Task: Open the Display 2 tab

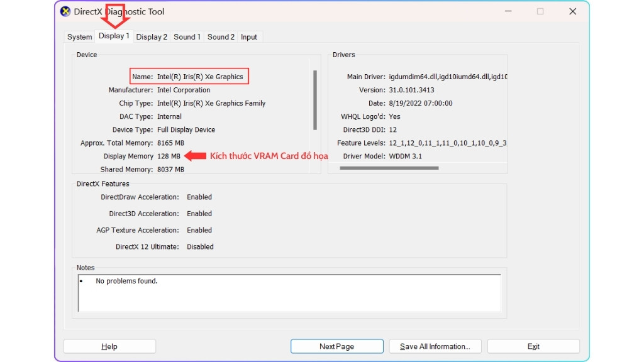Action: pos(151,36)
